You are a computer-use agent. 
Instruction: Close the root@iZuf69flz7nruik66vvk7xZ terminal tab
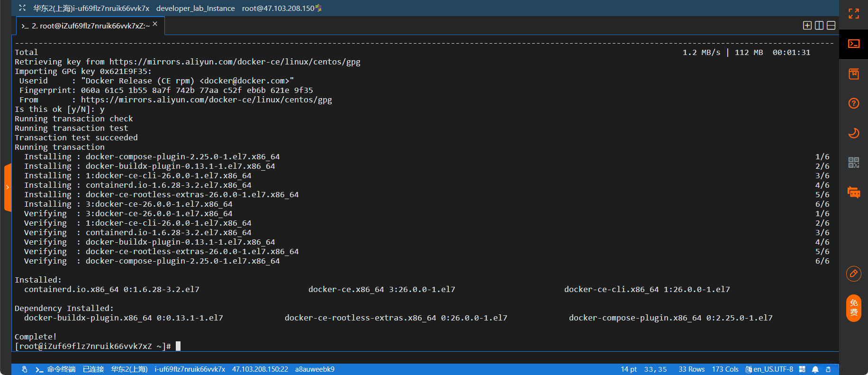pos(155,24)
